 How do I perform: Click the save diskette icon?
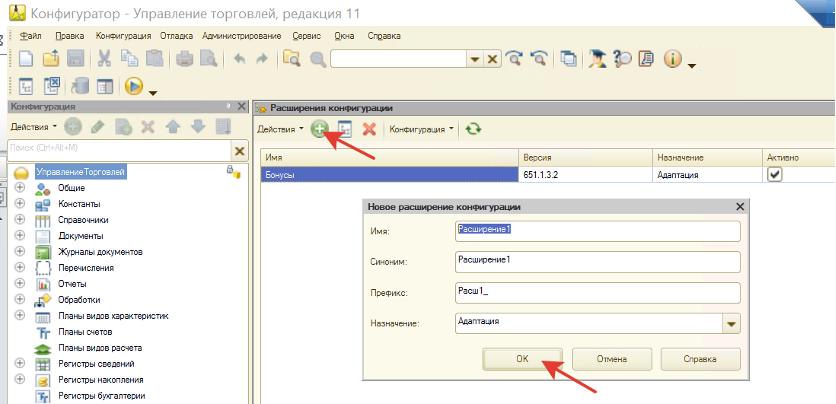pos(76,59)
